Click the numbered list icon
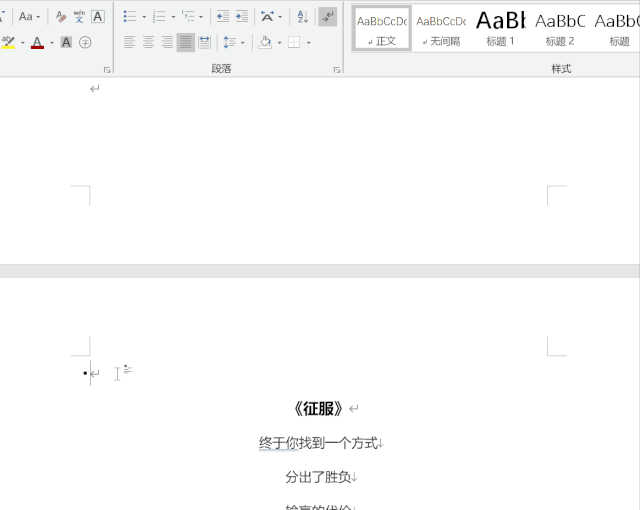 click(158, 17)
